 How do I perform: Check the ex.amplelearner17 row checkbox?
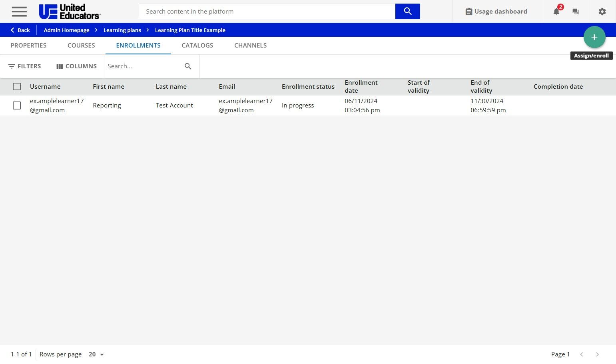coord(17,105)
